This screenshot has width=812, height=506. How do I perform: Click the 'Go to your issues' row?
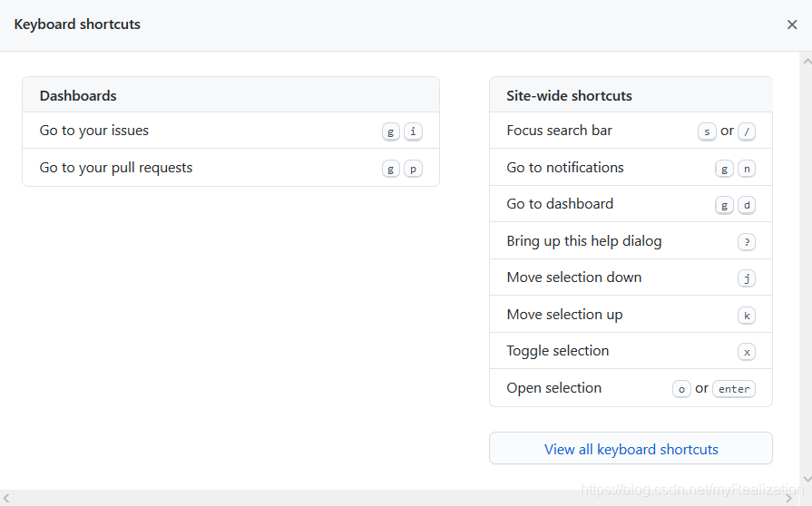coord(94,131)
